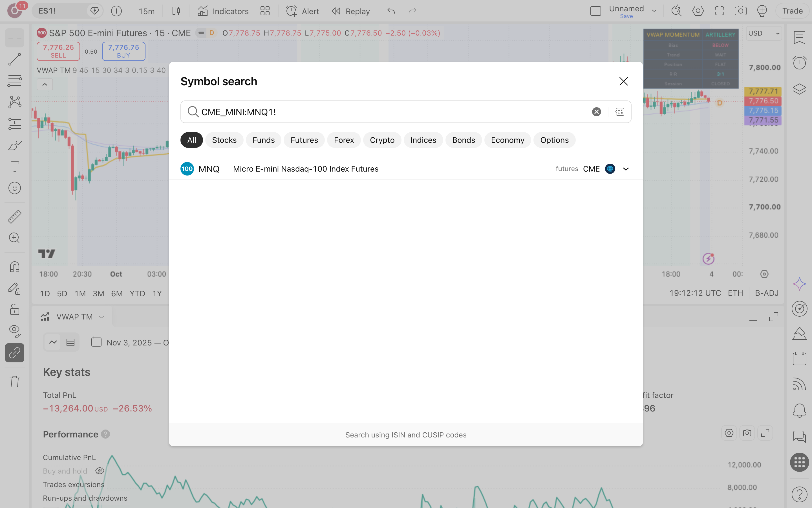
Task: Toggle the B-ADJ back adjustment setting
Action: click(767, 293)
